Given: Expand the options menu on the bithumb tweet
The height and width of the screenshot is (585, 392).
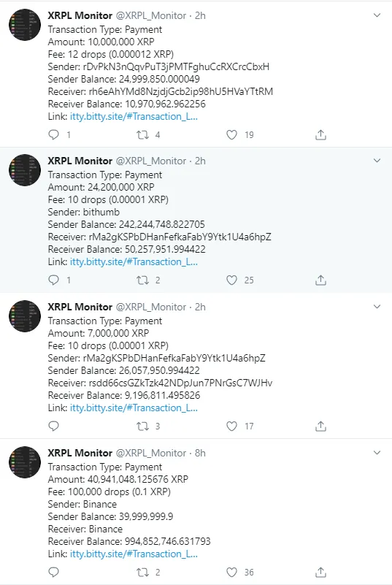Looking at the screenshot, I should (x=377, y=161).
